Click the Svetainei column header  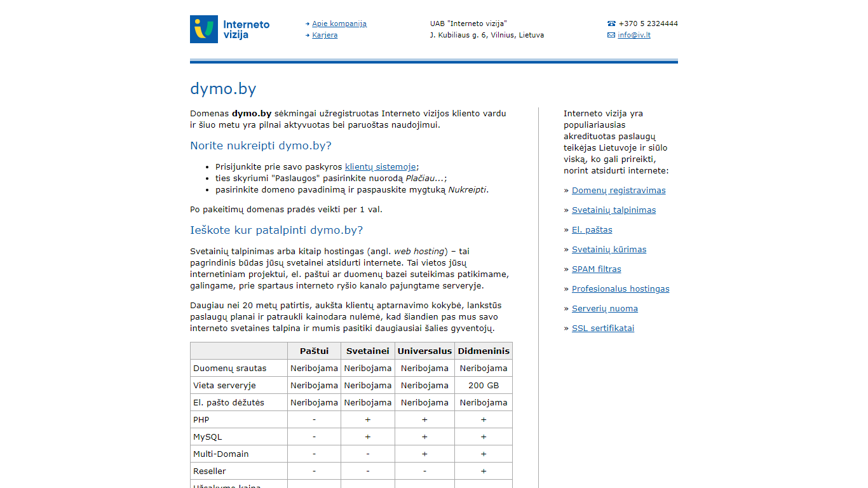[368, 351]
